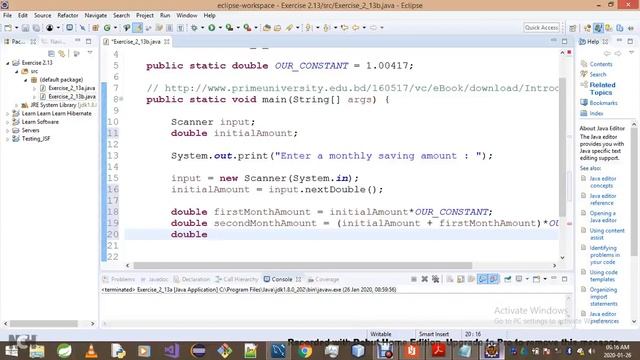Expand the JRE System Library node

(x=17, y=105)
